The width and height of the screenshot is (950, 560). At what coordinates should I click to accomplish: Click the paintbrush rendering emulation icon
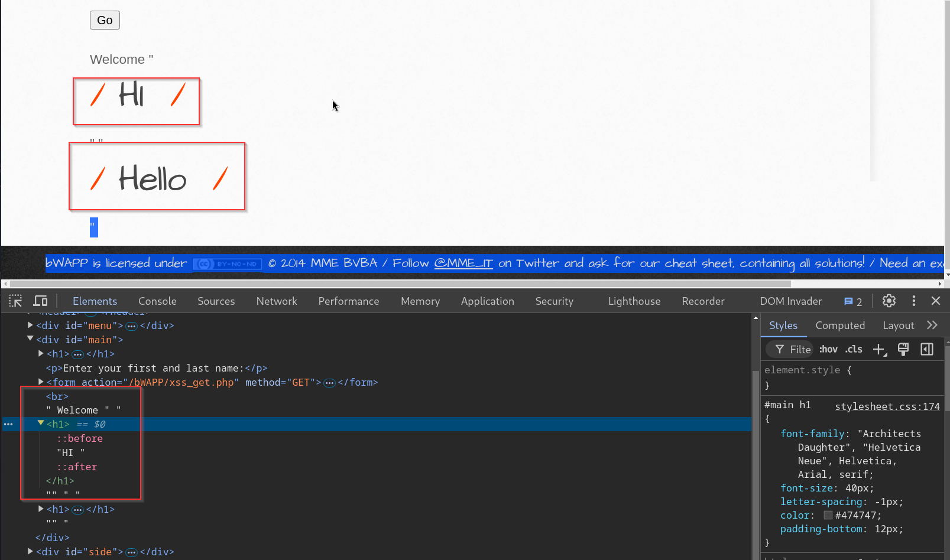pyautogui.click(x=903, y=350)
